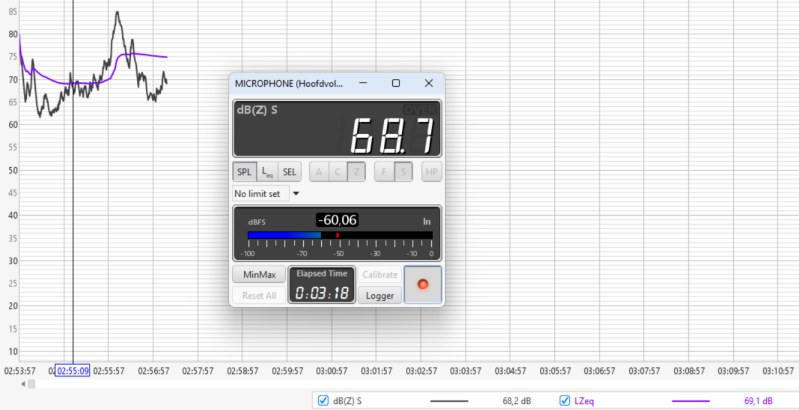Viewport: 799px width, 410px height.
Task: Click the -60,06 dBFS value field
Action: [338, 220]
